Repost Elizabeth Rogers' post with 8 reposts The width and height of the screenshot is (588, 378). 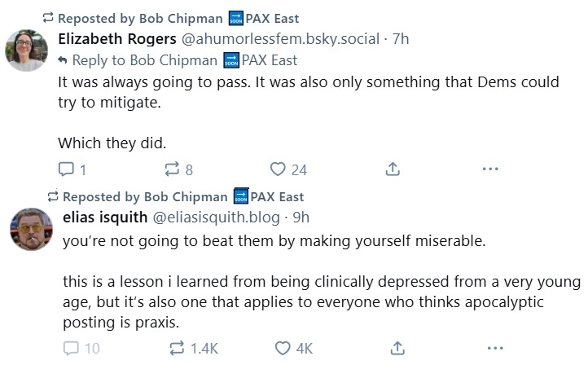coord(179,169)
